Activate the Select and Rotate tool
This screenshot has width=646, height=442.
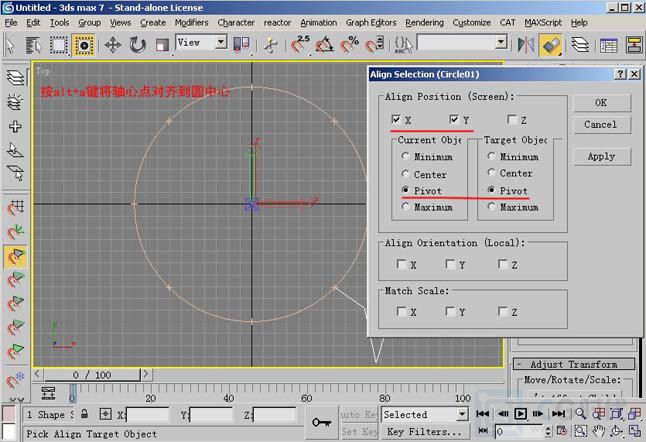tap(137, 45)
